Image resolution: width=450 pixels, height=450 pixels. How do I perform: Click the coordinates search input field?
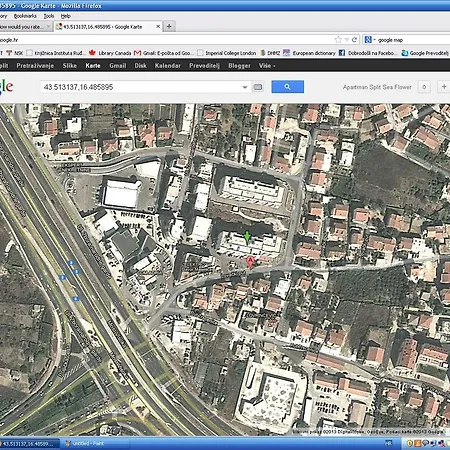pyautogui.click(x=142, y=87)
